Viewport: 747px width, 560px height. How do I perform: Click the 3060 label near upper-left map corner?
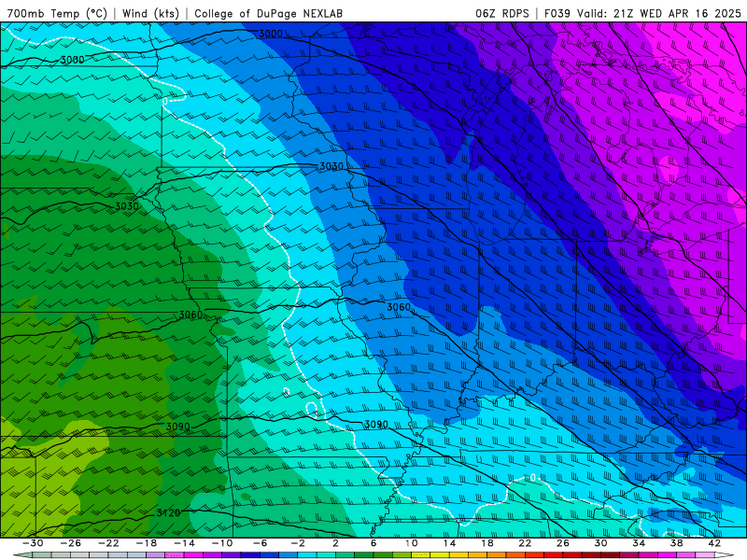[x=73, y=60]
